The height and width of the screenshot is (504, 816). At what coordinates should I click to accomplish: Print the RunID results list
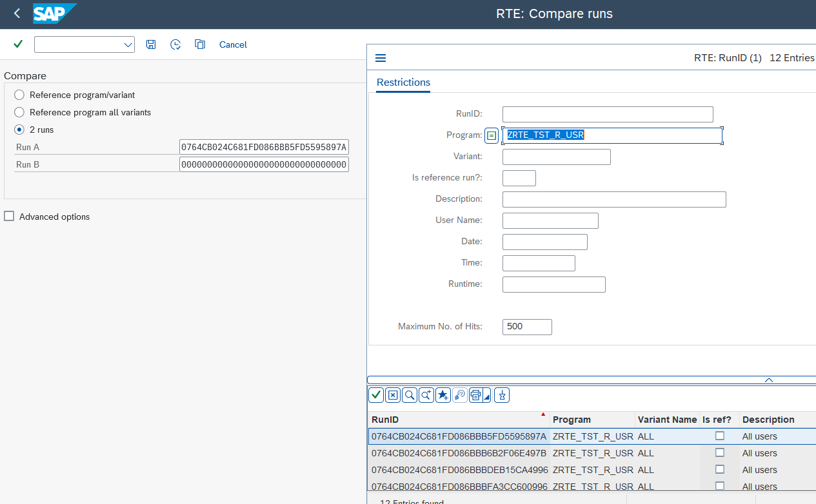(475, 394)
